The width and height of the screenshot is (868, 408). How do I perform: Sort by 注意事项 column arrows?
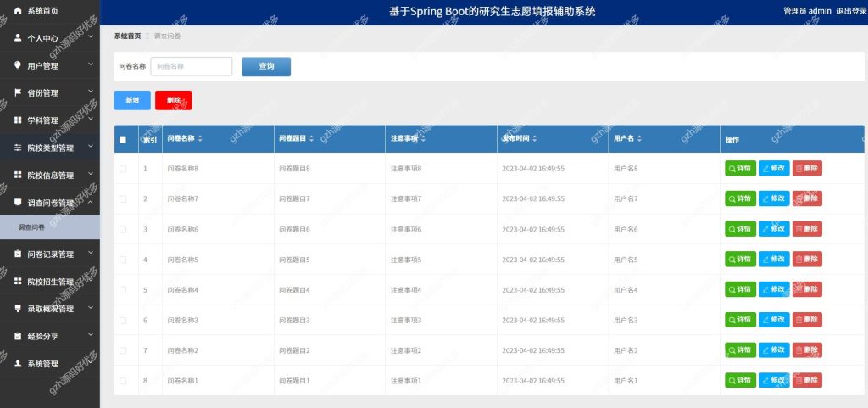coord(423,138)
